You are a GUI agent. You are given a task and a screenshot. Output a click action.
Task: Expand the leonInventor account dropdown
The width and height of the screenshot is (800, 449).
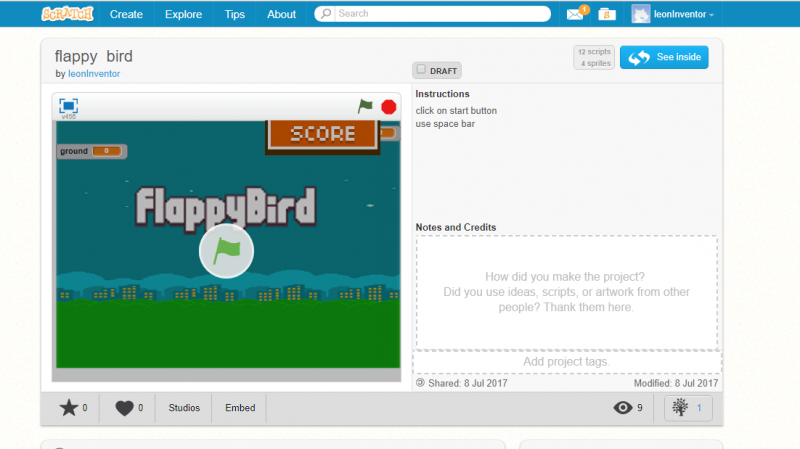point(683,14)
